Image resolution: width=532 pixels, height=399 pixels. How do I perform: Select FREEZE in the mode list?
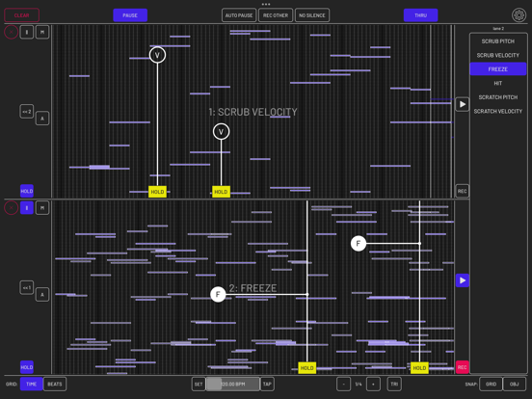tap(498, 69)
